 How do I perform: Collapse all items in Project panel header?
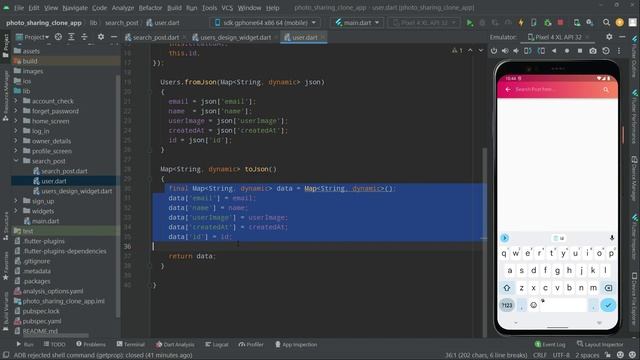[x=84, y=37]
